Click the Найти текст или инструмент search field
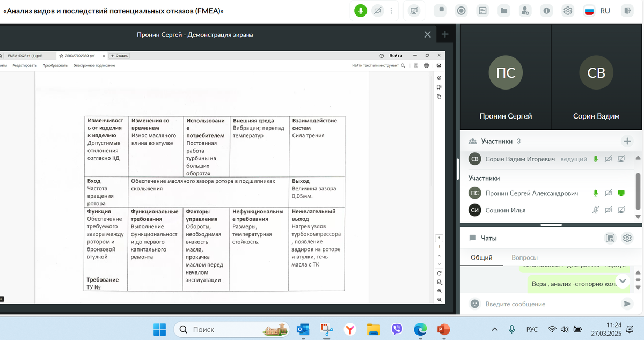 (378, 65)
